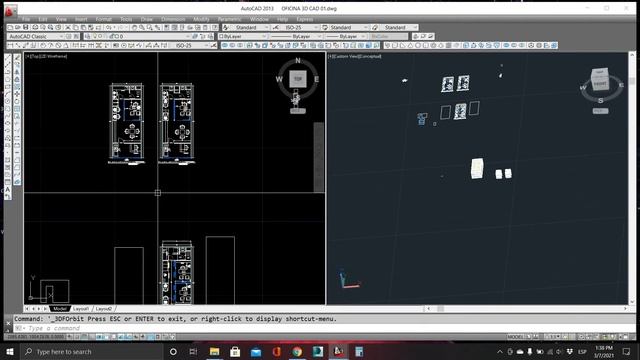The width and height of the screenshot is (640, 360).
Task: Select the Zoom Window tool
Action: click(x=149, y=27)
